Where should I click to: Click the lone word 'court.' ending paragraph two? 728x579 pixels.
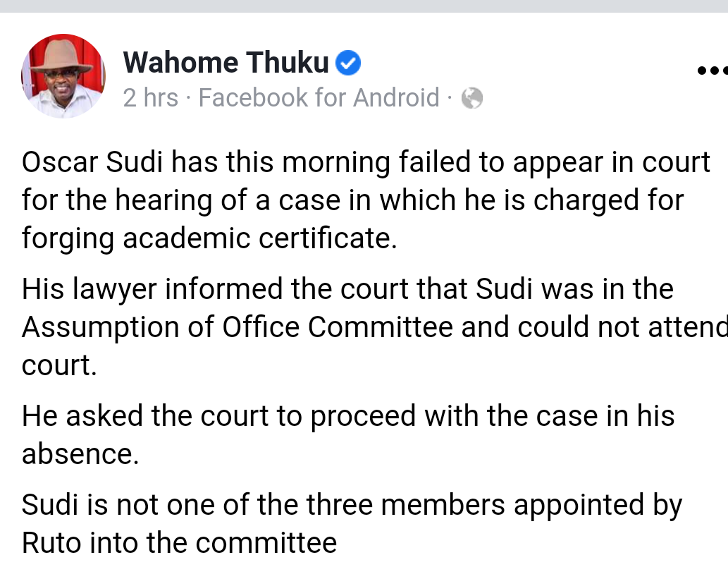[59, 366]
